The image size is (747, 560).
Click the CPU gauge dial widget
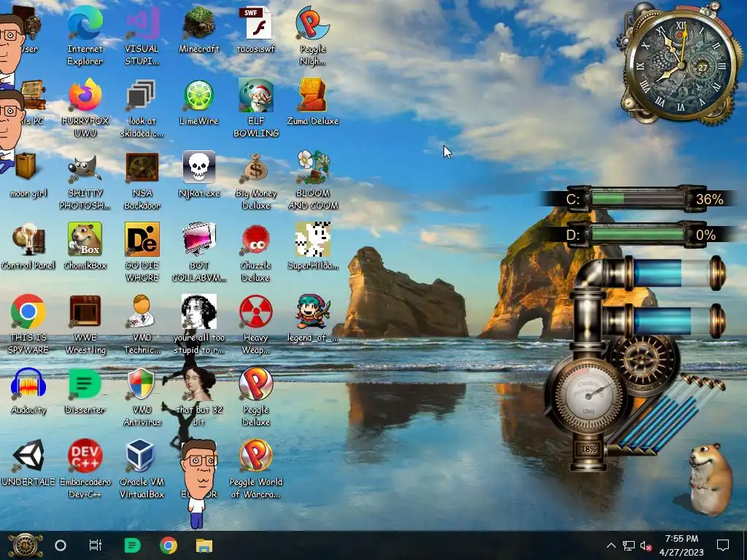tap(589, 394)
